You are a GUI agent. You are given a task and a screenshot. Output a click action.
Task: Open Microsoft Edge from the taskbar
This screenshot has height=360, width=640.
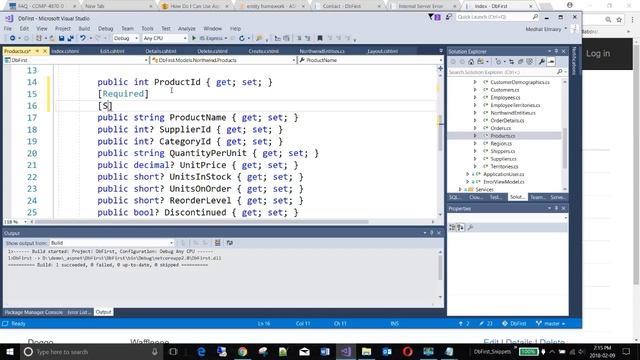click(x=201, y=351)
